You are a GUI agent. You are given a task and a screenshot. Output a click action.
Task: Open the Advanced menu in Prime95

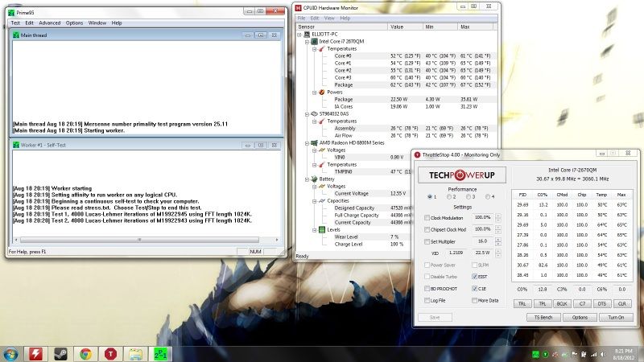point(50,23)
